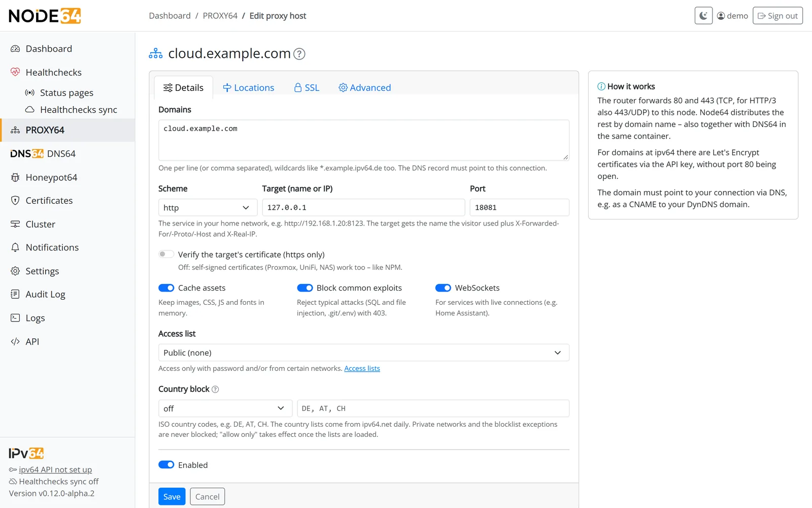Turn off Block common exploits switch
Screen dimensions: 812x508
304,288
